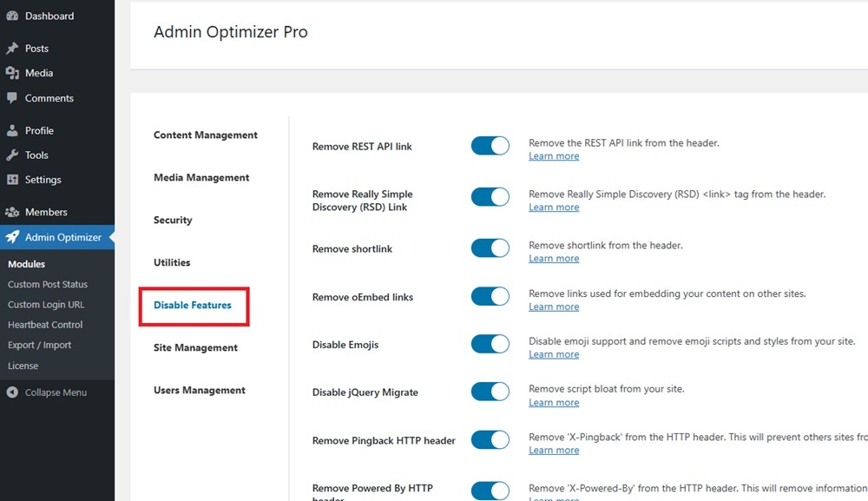The width and height of the screenshot is (868, 501).
Task: Select Admin Optimizer in sidebar
Action: 57,237
